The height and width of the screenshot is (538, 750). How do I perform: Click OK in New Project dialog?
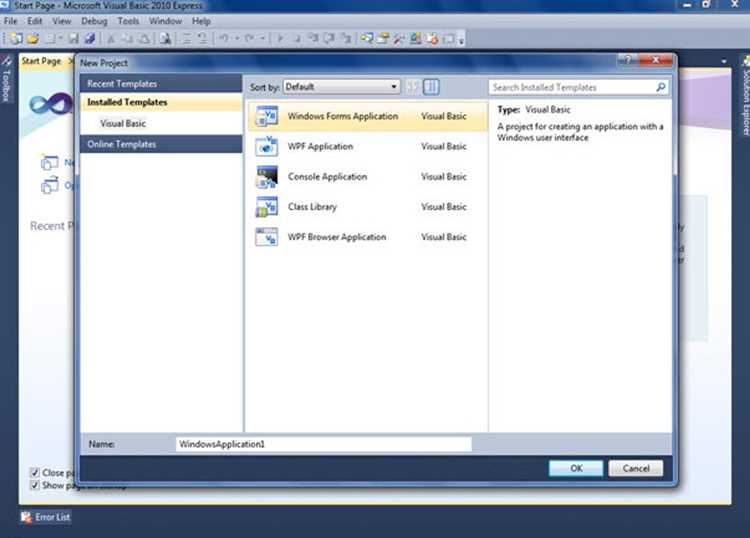576,468
